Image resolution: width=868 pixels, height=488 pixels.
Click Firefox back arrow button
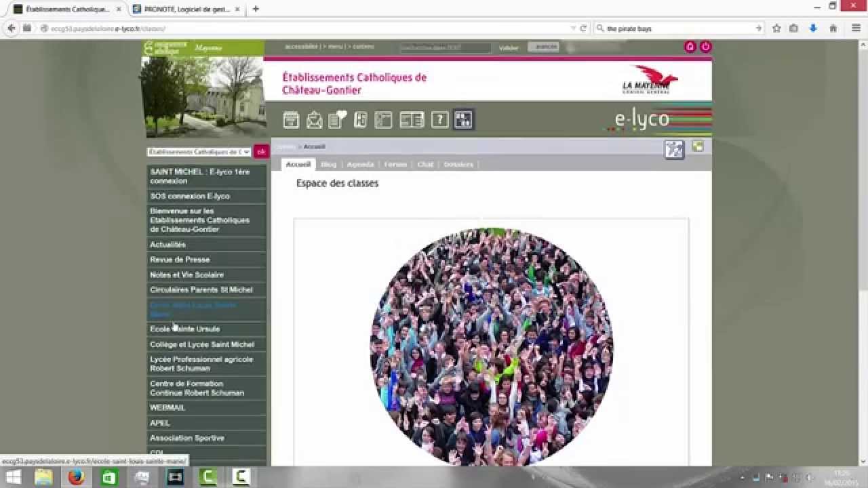point(11,28)
